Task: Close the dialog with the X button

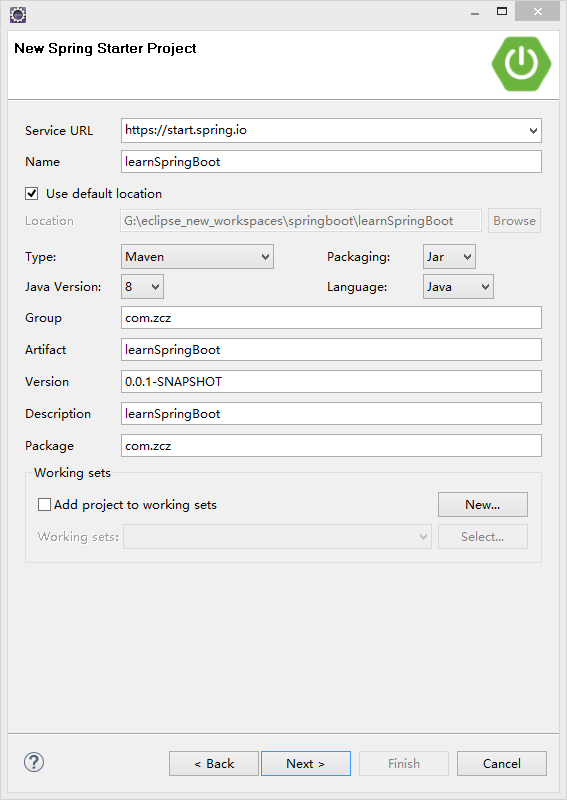Action: pyautogui.click(x=537, y=11)
